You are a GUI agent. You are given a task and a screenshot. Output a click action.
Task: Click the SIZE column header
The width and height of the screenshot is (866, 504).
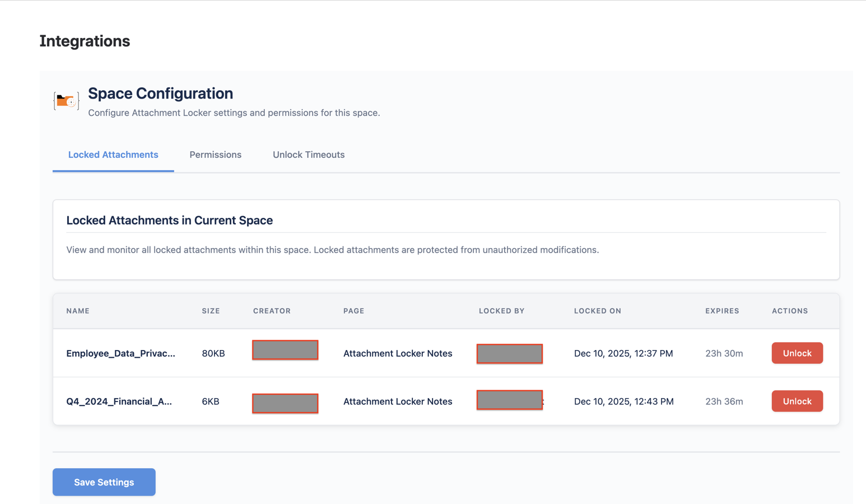point(211,311)
